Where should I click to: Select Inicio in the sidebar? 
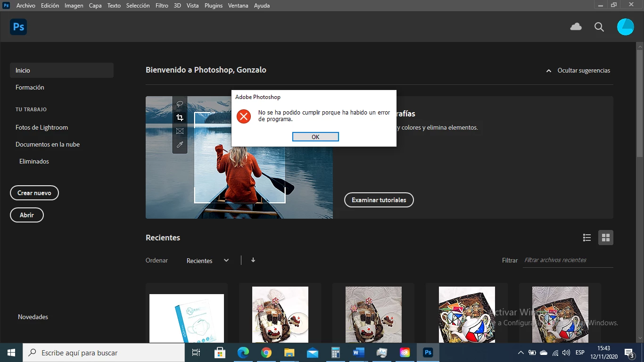pos(62,70)
